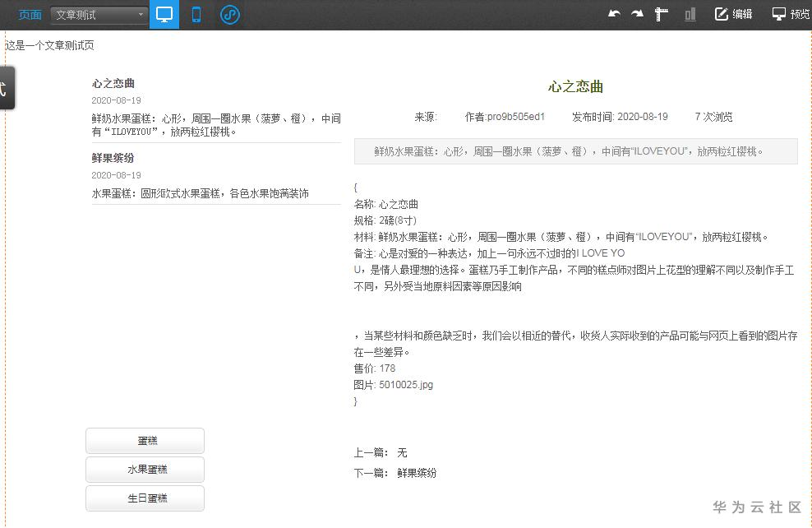This screenshot has height=528, width=812.
Task: Click the text 这是一个文章测试页
Action: pos(49,45)
